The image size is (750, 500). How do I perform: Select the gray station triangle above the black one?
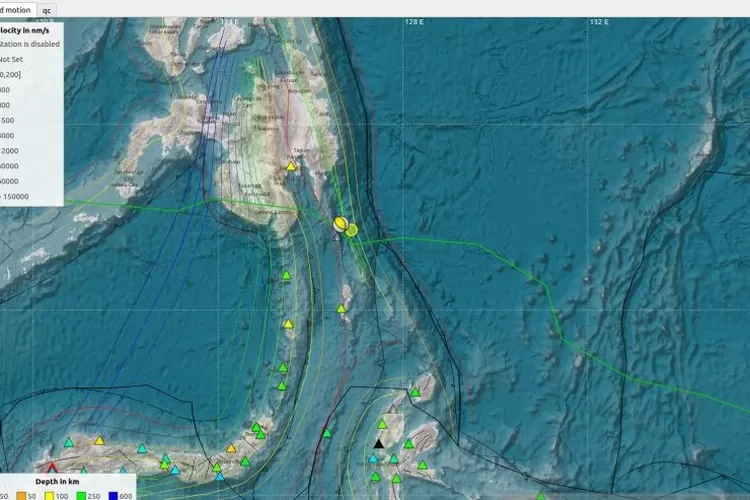pos(393,410)
